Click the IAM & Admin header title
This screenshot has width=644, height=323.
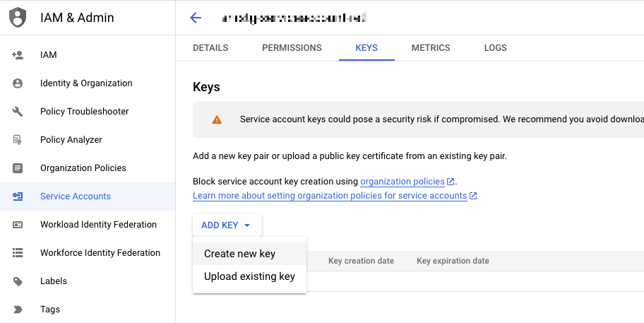tap(77, 18)
